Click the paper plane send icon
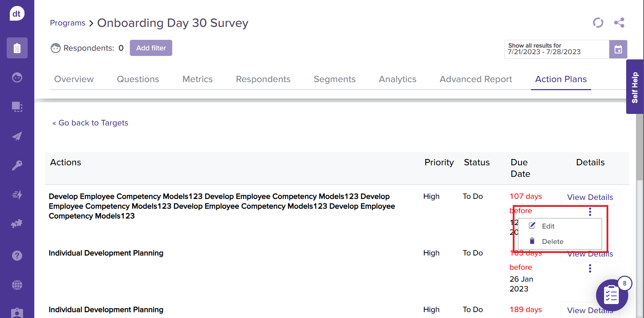This screenshot has width=644, height=318. (x=17, y=136)
